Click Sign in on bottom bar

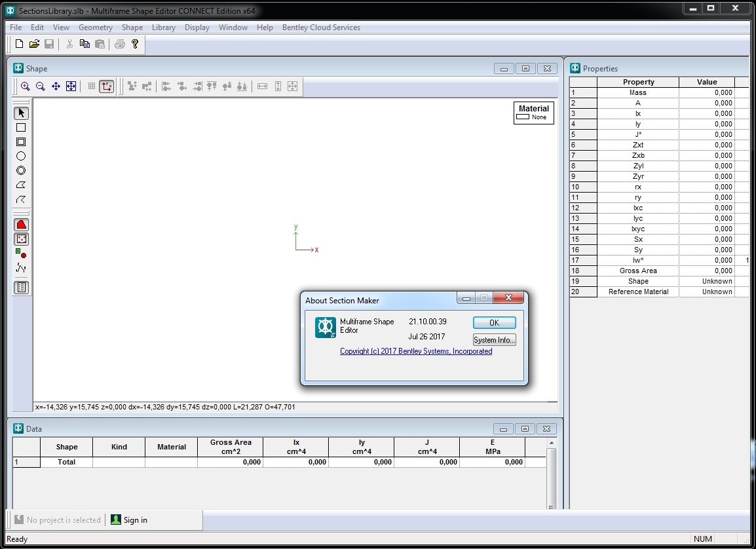[135, 520]
